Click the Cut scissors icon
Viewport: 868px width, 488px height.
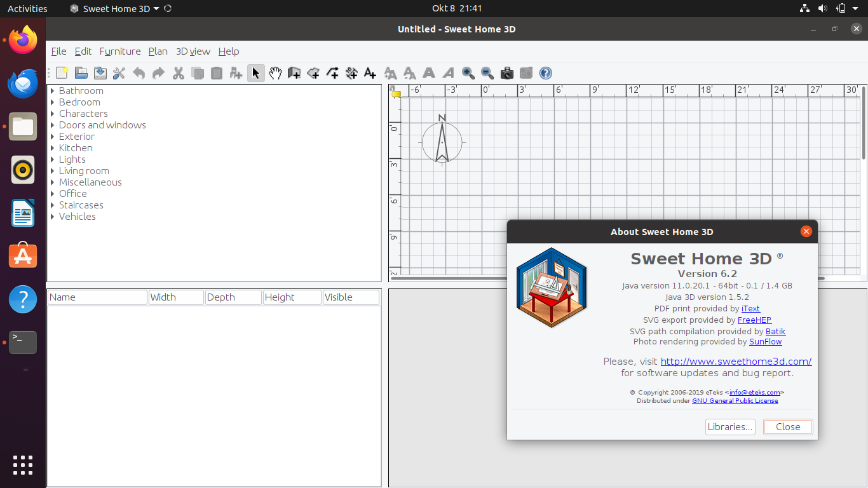coord(178,73)
